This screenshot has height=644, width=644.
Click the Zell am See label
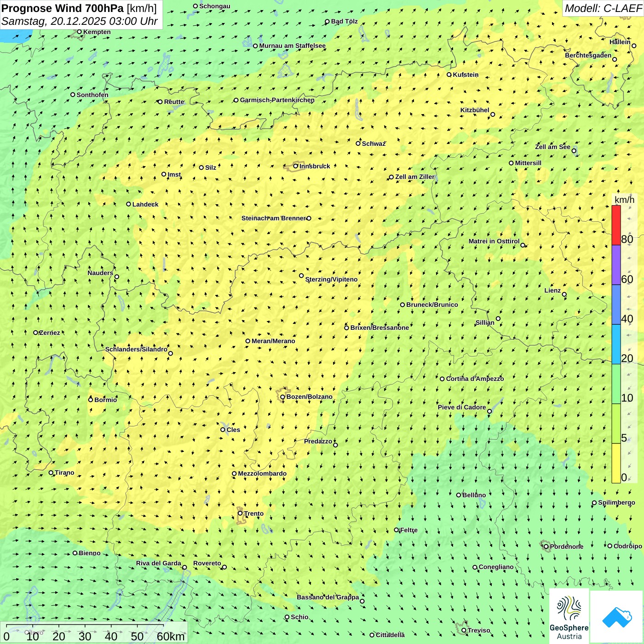(x=552, y=147)
